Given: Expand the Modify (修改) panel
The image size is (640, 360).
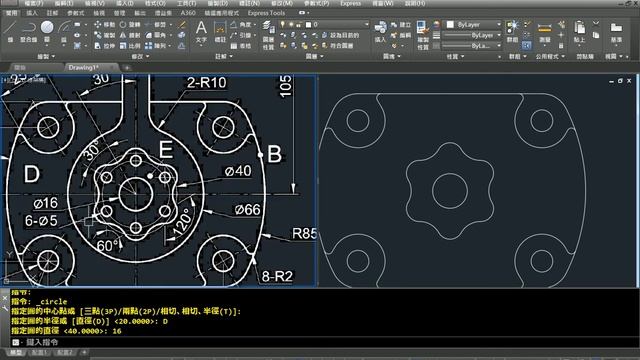Looking at the screenshot, I should [x=140, y=56].
